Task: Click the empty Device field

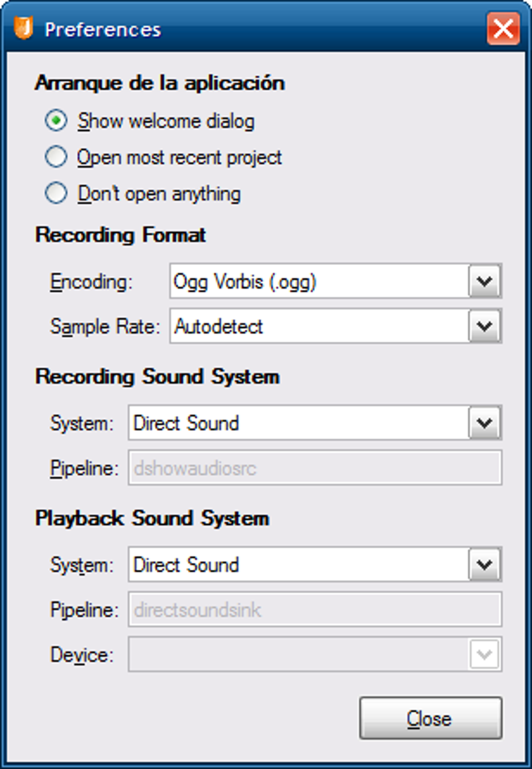Action: 315,654
